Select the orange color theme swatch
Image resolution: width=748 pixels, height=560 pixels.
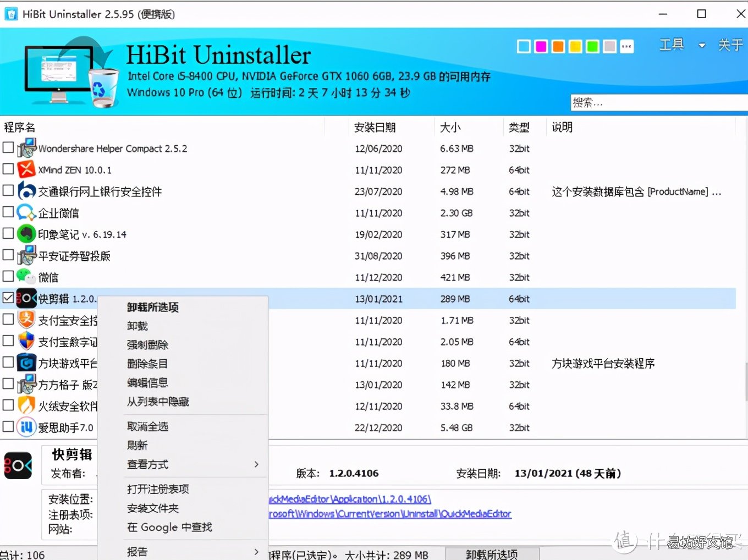pyautogui.click(x=558, y=46)
